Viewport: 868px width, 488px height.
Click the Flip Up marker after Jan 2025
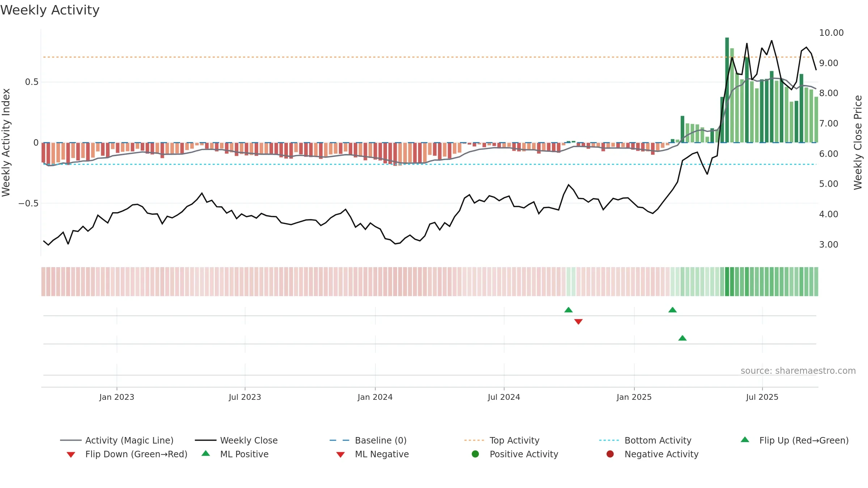click(x=673, y=310)
